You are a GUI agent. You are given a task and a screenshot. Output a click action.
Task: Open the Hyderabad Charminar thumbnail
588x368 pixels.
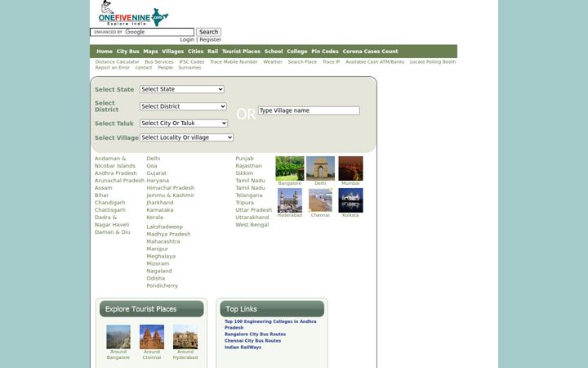289,200
